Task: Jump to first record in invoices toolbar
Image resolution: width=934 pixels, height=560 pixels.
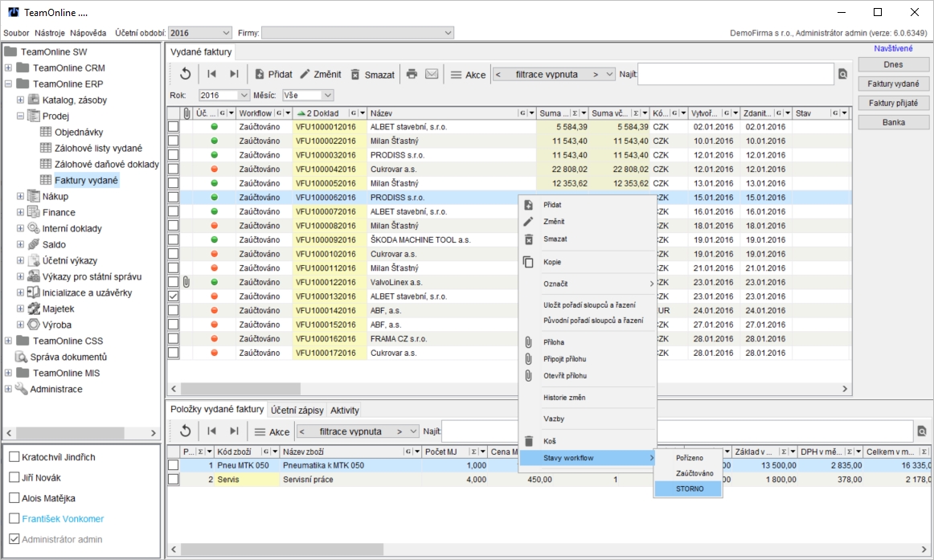Action: click(x=212, y=74)
